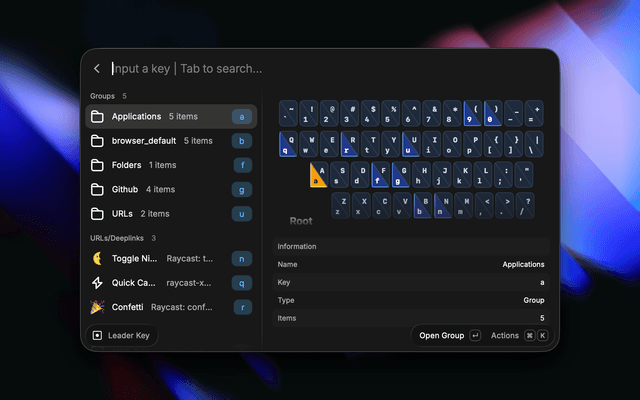Click the plus equals key

534,113
